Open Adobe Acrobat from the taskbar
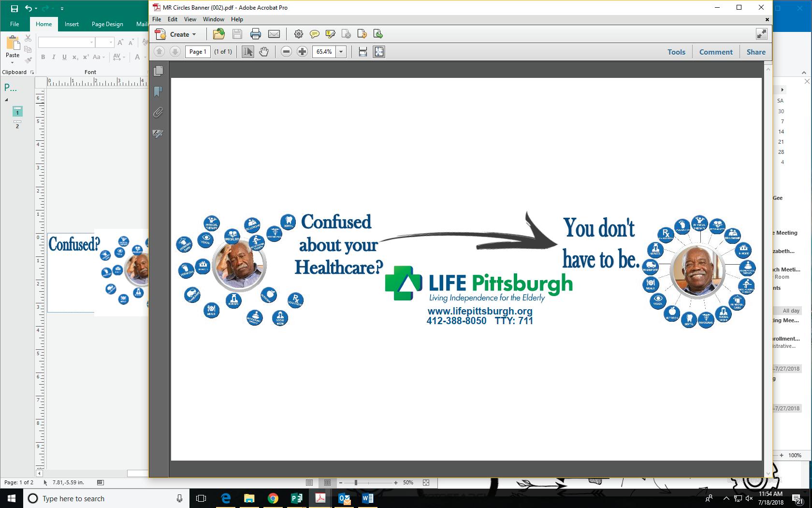The height and width of the screenshot is (508, 812). [320, 498]
